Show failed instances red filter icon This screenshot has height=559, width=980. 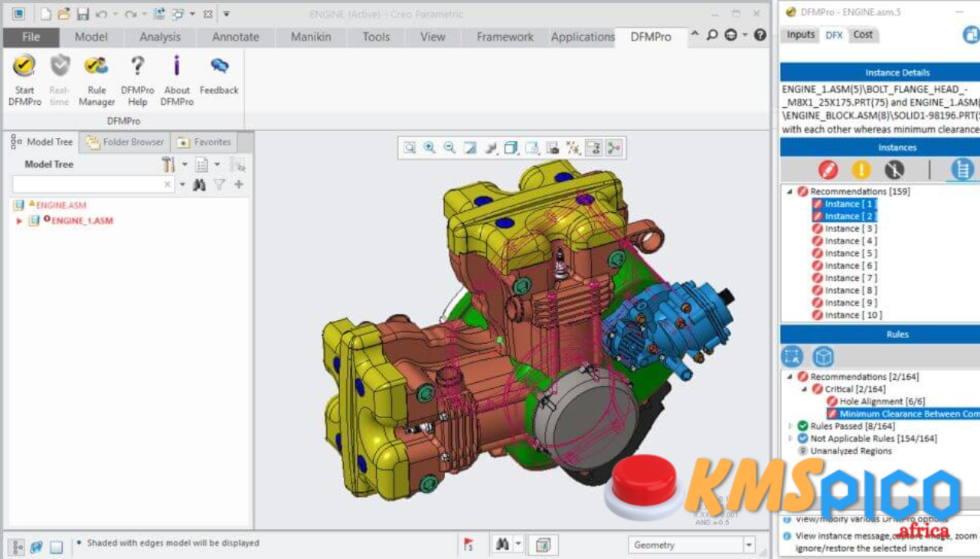pos(828,169)
